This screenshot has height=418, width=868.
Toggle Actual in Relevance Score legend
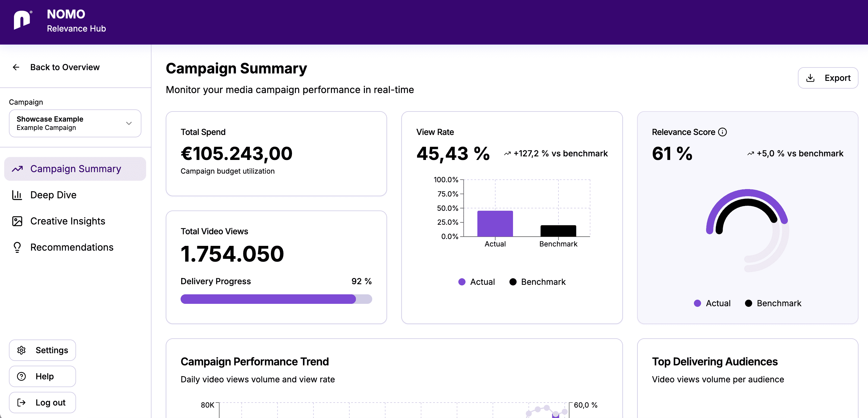tap(712, 303)
